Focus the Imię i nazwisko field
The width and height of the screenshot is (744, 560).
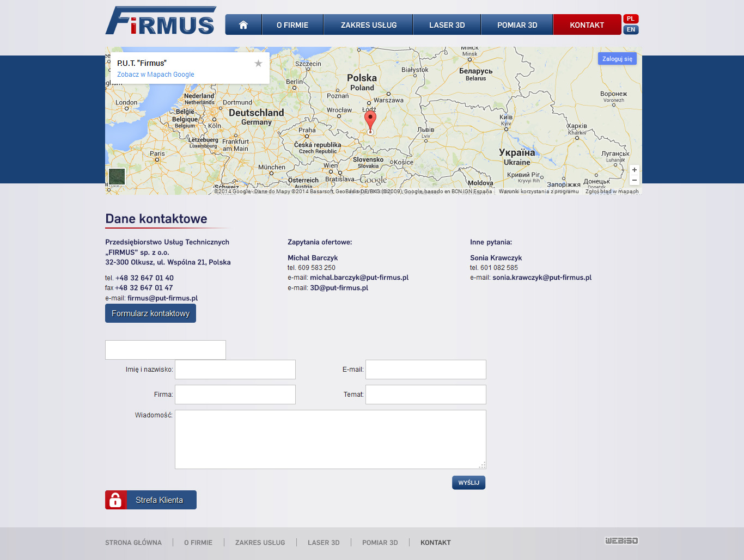[235, 370]
